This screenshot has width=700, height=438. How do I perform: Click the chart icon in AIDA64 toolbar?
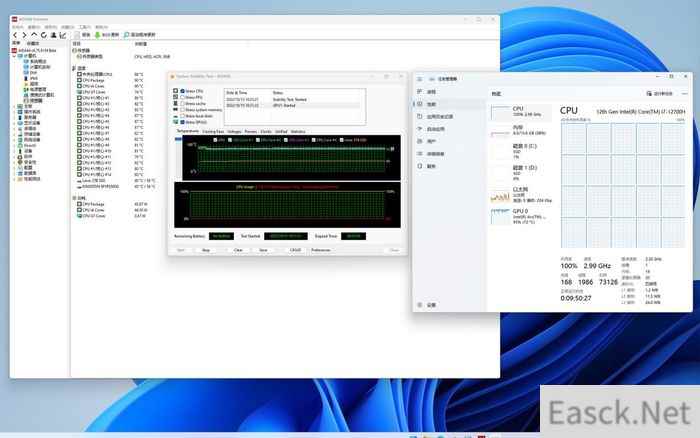pyautogui.click(x=62, y=35)
